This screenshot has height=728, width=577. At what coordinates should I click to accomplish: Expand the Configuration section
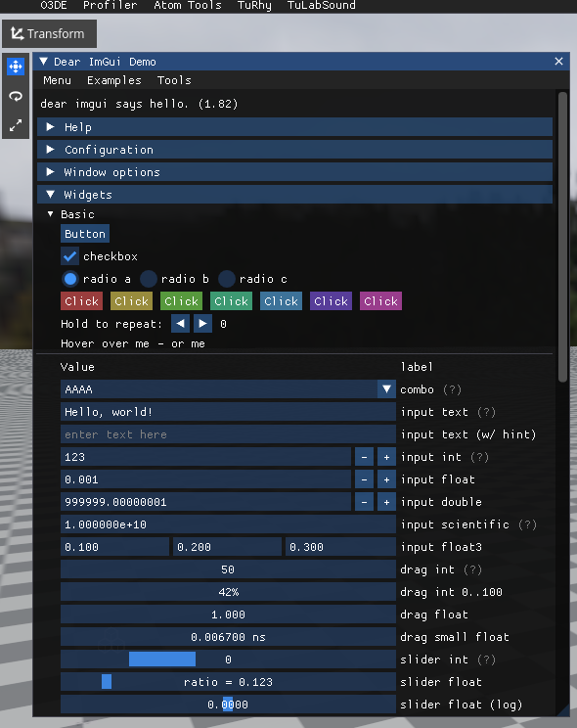pos(294,150)
